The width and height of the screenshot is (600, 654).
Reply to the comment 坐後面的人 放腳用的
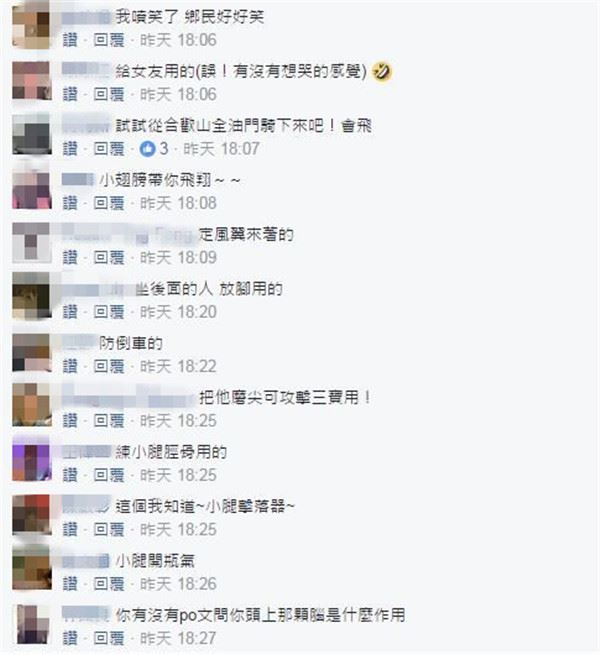pyautogui.click(x=109, y=312)
